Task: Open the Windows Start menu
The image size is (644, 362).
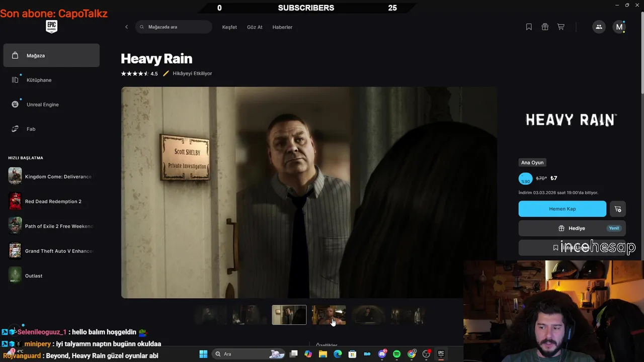Action: tap(203, 354)
